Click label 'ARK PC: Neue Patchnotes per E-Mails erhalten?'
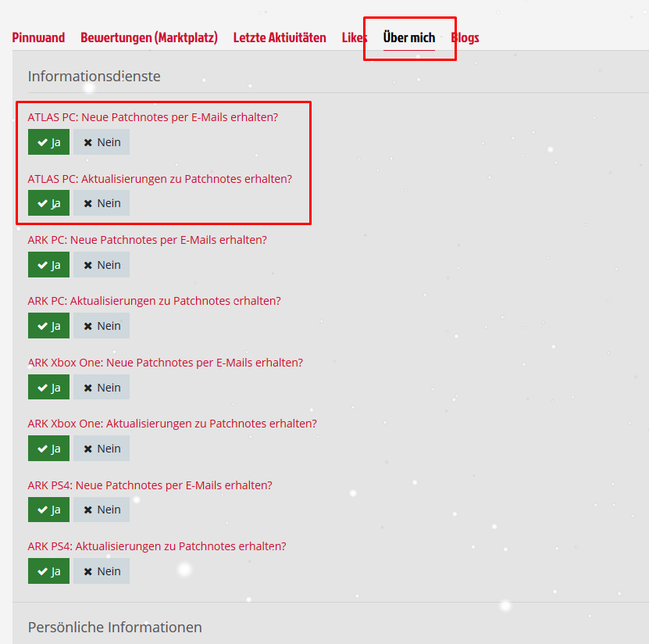 (x=148, y=240)
